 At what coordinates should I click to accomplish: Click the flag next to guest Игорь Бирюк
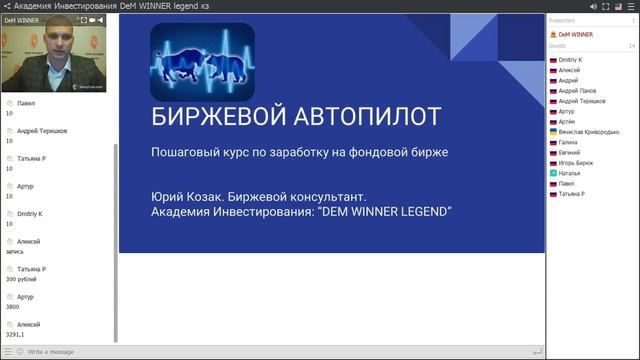553,163
